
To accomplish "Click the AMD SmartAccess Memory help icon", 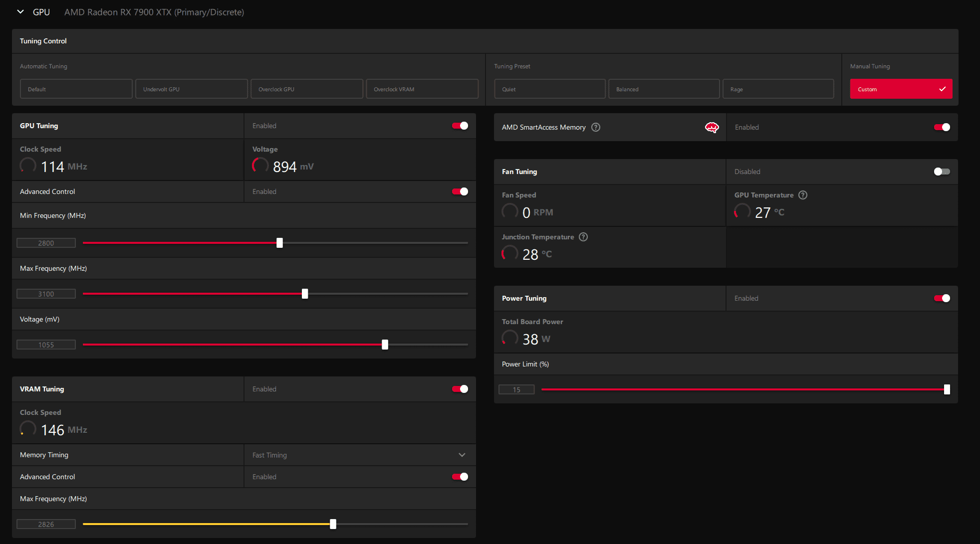I will (596, 127).
